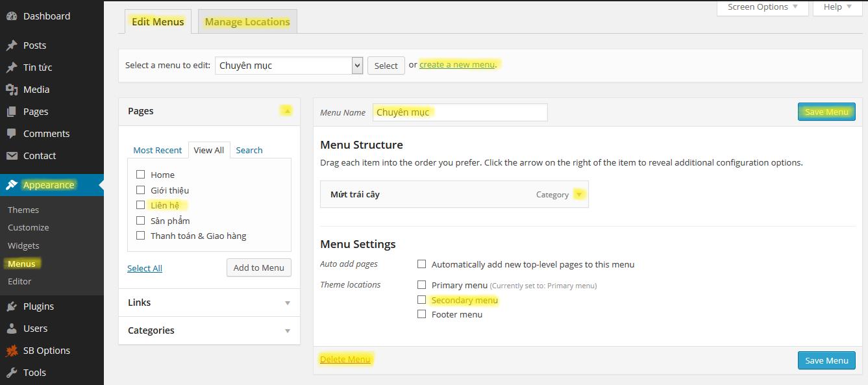This screenshot has height=385, width=868.
Task: Expand Mứt trái cây item options arrow
Action: (x=579, y=195)
